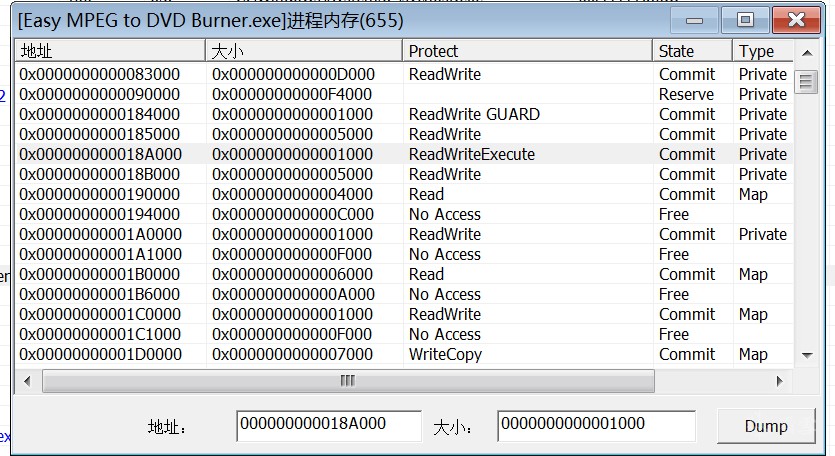Select row with address 0x00000000001B0000
Image resolution: width=835 pixels, height=456 pixels.
(404, 274)
